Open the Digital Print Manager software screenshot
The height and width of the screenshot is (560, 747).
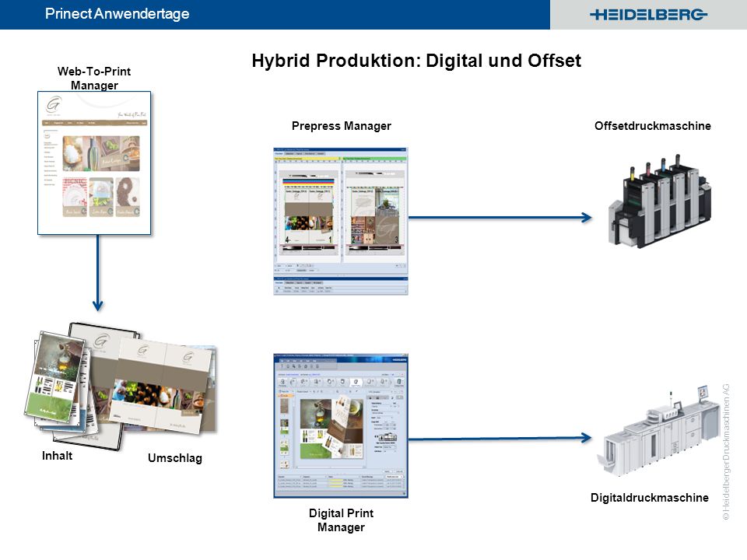[x=341, y=425]
